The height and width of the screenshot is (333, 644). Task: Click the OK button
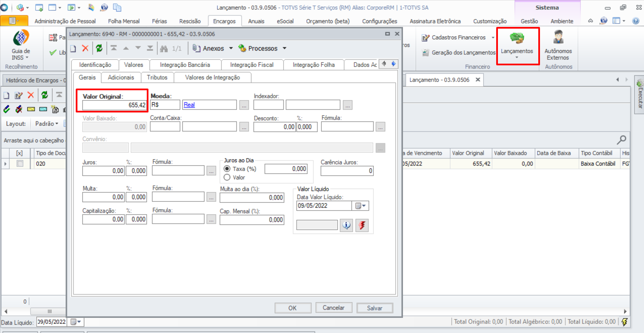[293, 308]
